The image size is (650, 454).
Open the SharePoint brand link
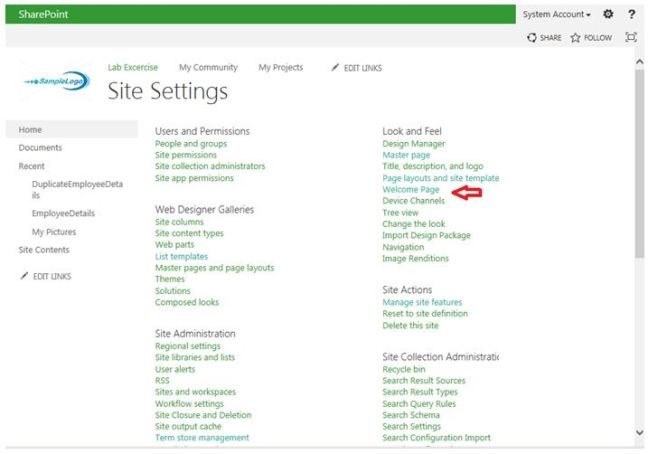click(43, 14)
